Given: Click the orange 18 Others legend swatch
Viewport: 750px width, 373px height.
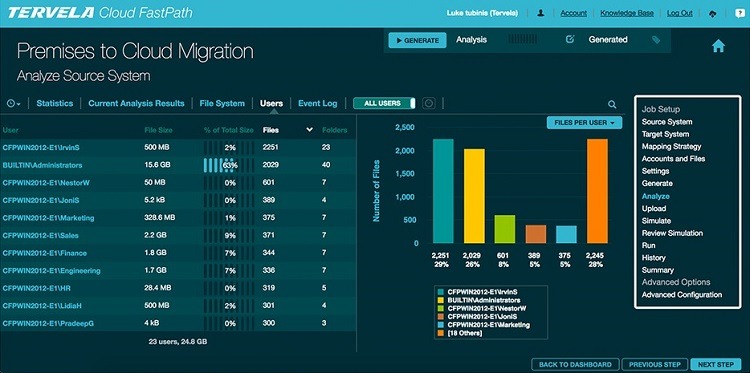Looking at the screenshot, I should point(440,333).
